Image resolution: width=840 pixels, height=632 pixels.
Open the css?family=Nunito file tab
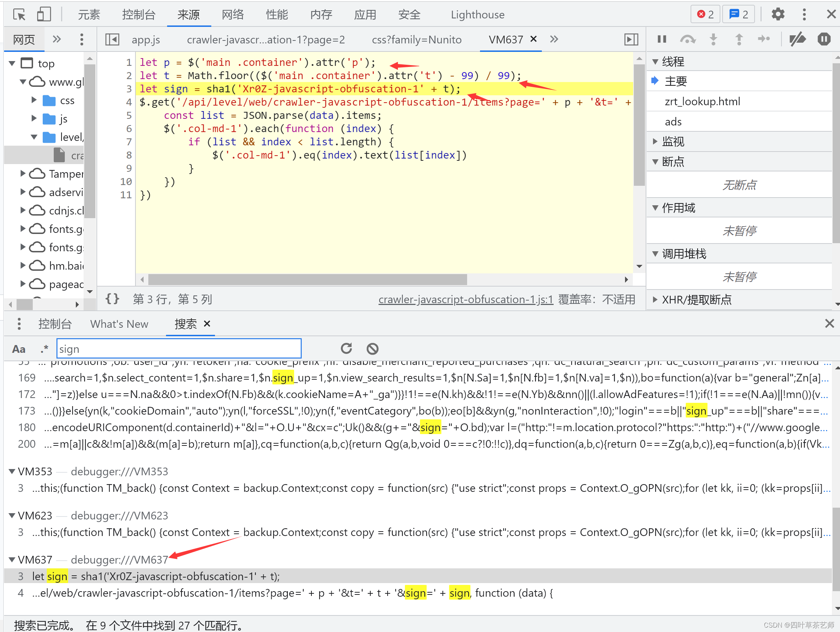tap(417, 39)
